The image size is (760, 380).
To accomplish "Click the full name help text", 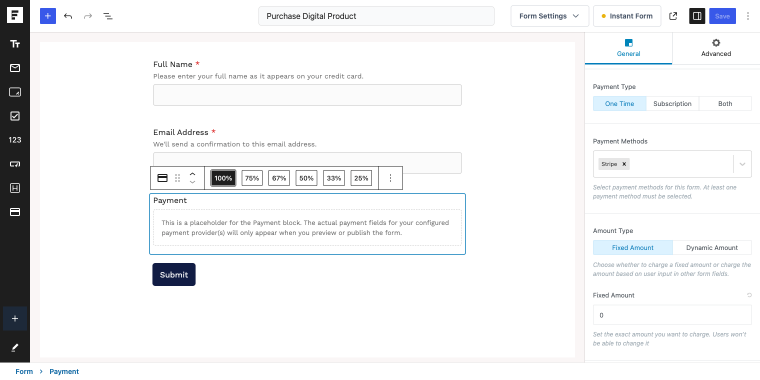I will coord(258,76).
